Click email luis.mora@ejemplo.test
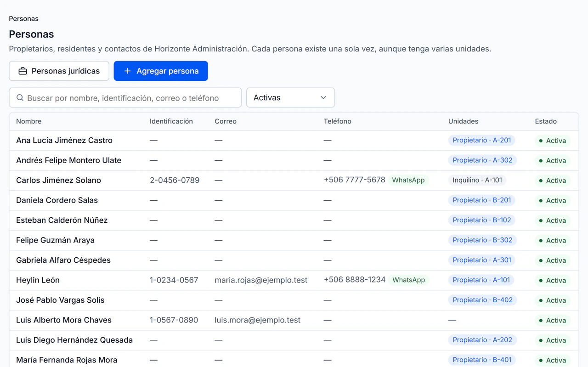The height and width of the screenshot is (367, 588). point(258,320)
